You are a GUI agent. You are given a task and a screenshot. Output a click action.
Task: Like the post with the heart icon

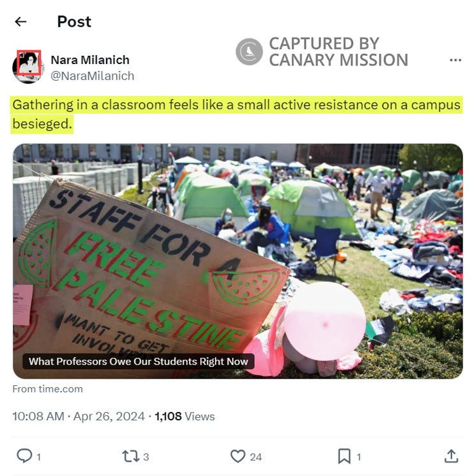[x=238, y=456]
